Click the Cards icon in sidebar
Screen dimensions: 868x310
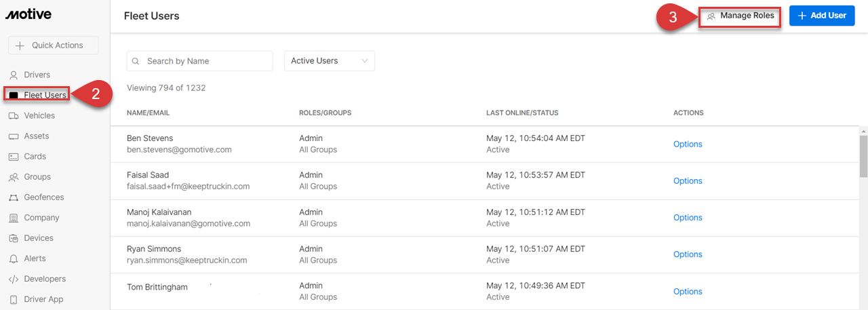click(x=13, y=157)
